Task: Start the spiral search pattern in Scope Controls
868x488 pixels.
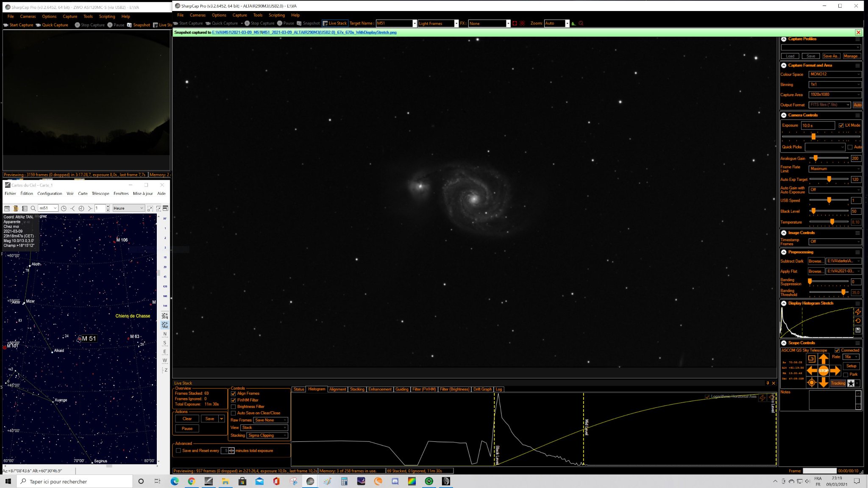Action: [812, 359]
